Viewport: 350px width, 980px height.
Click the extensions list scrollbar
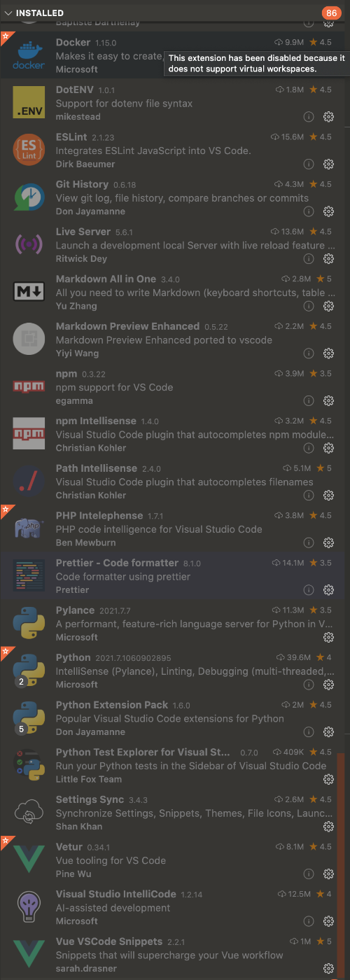coord(341,864)
